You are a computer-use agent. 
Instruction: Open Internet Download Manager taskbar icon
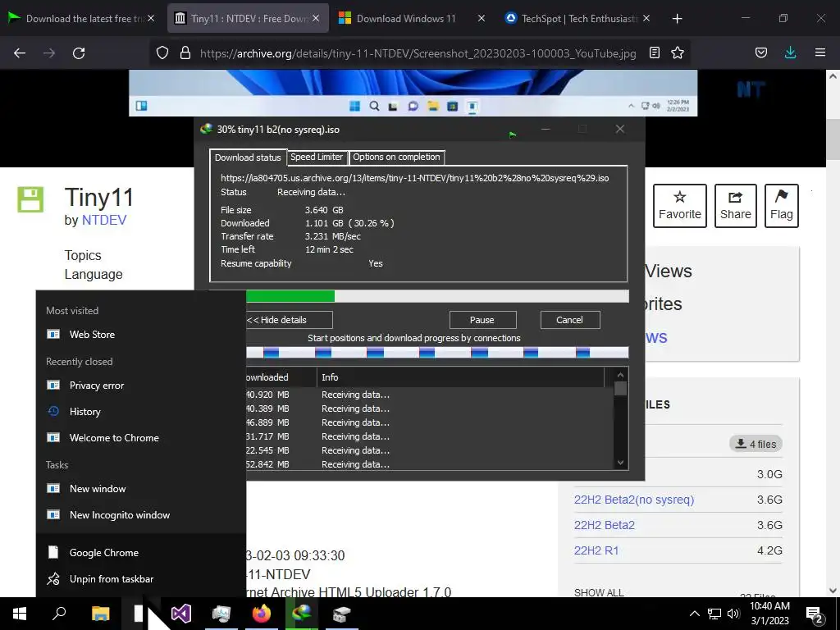point(302,614)
